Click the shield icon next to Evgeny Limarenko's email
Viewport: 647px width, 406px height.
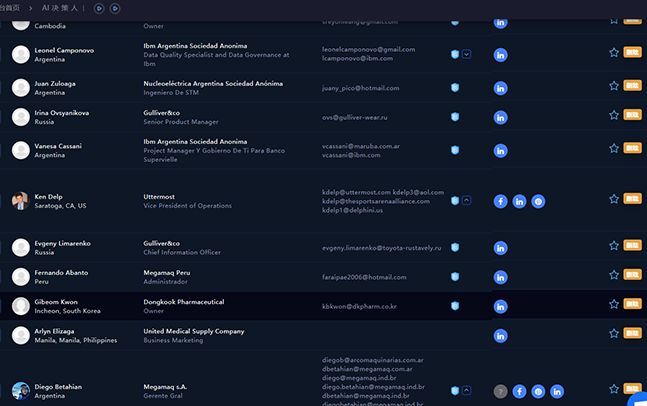click(x=454, y=247)
